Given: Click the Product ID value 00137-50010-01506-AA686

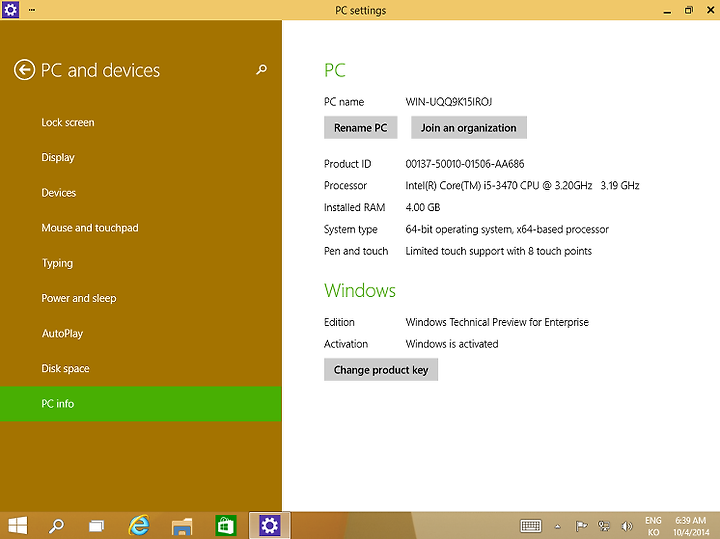Looking at the screenshot, I should 465,164.
